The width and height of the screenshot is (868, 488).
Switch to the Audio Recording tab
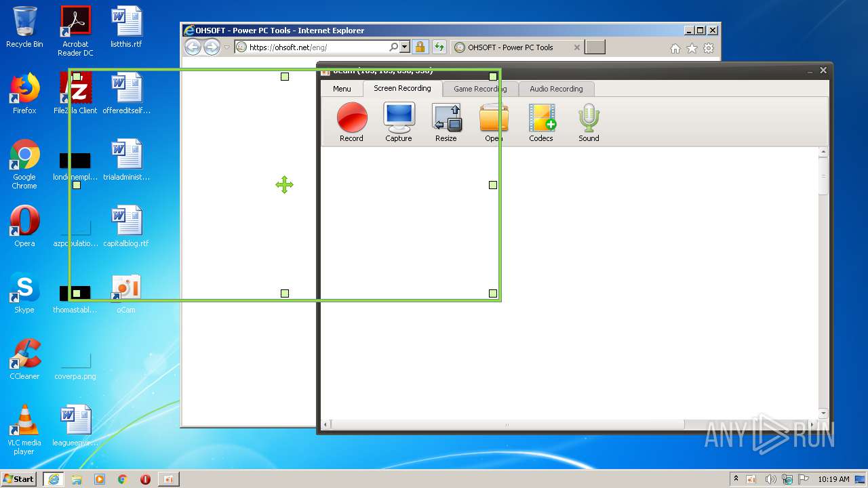pos(556,89)
